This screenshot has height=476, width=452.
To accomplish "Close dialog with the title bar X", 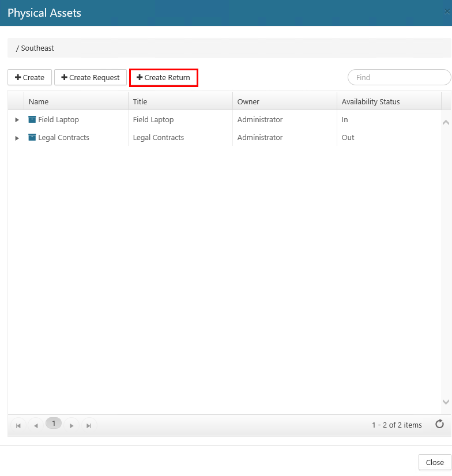I will [447, 12].
